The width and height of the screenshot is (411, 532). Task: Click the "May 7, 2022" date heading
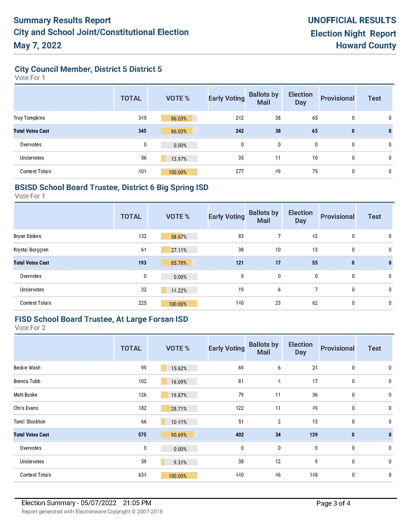(37, 45)
